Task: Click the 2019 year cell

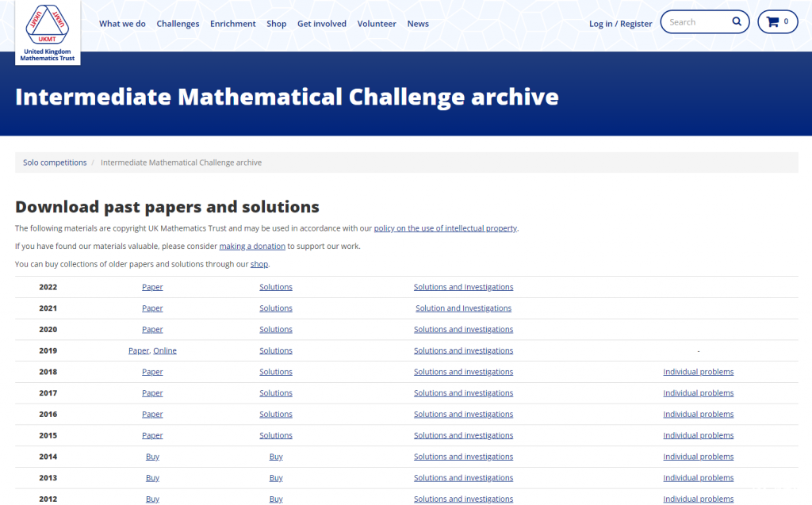Action: 48,350
